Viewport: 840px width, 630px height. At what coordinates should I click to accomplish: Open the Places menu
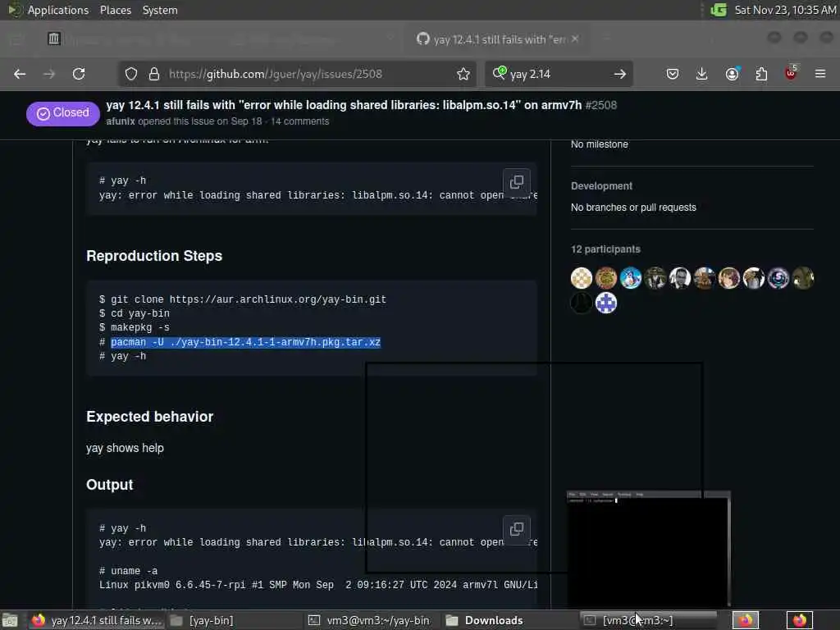tap(115, 10)
